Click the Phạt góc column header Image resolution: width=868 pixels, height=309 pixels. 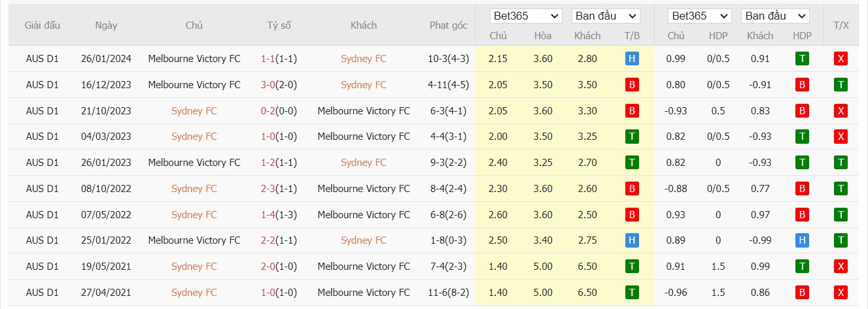click(x=449, y=25)
